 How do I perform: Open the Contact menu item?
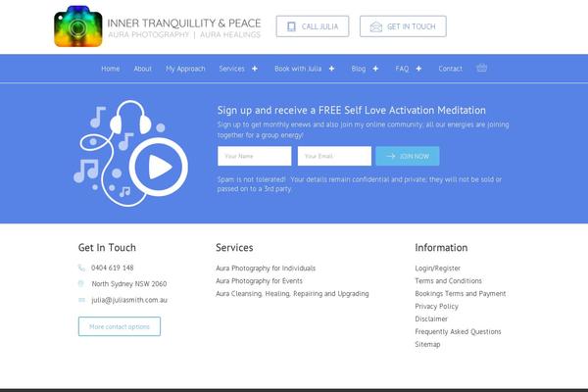[450, 69]
